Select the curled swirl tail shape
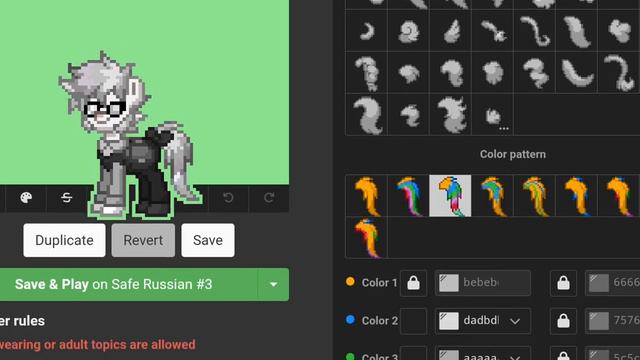The image size is (640, 360). click(409, 31)
